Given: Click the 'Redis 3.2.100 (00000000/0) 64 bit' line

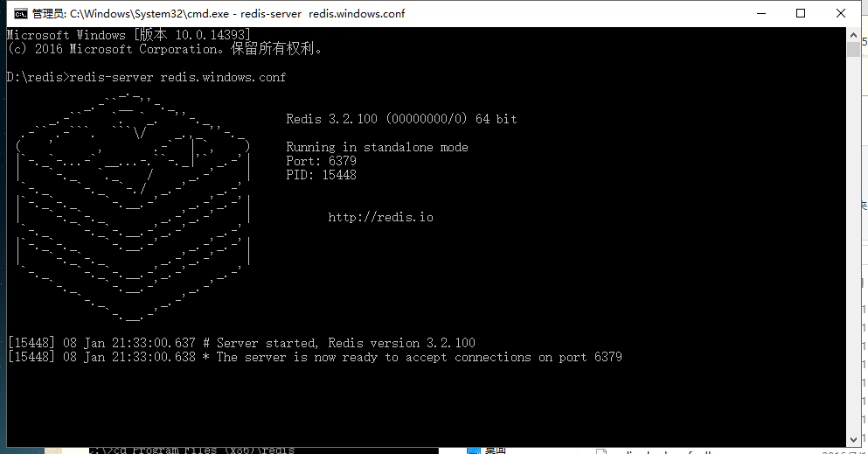Looking at the screenshot, I should (401, 119).
